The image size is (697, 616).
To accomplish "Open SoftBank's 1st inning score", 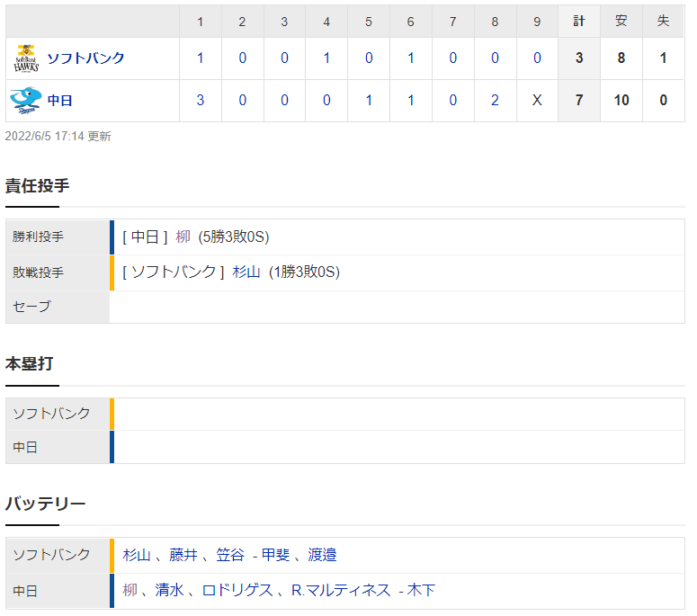I will (200, 58).
